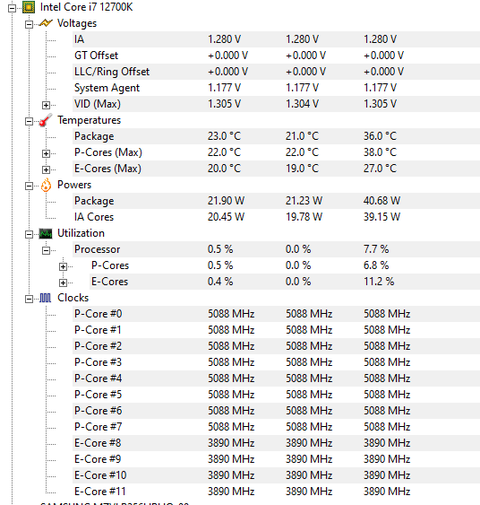Expand the E-Cores utilization entry

(x=63, y=283)
